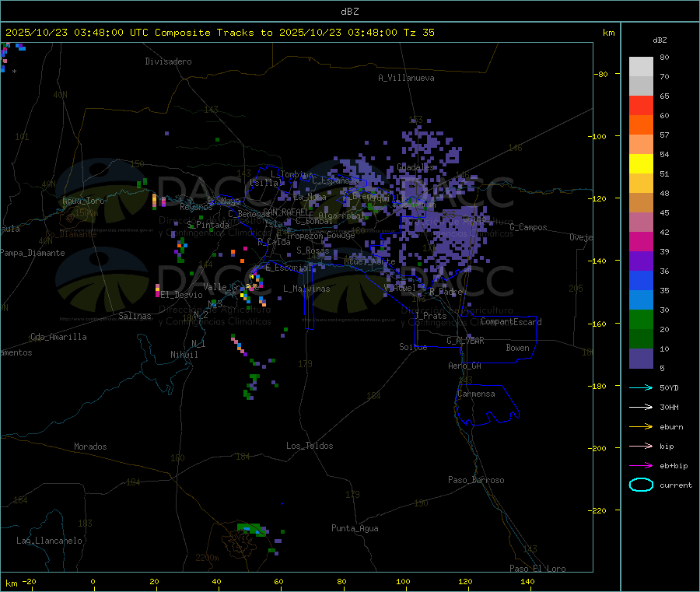Click the Paso_Barroso map label
Screen dimensions: 700x592
(x=476, y=480)
